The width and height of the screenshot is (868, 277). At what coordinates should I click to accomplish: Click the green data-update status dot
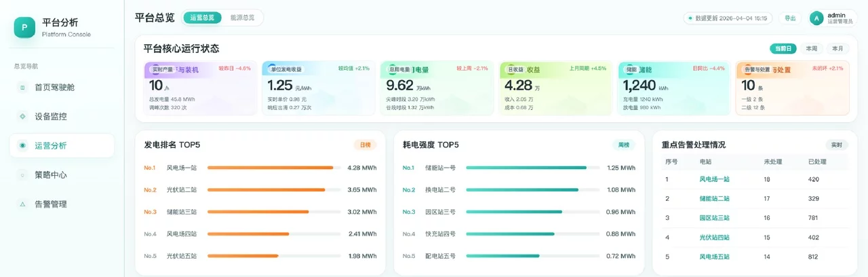[690, 18]
